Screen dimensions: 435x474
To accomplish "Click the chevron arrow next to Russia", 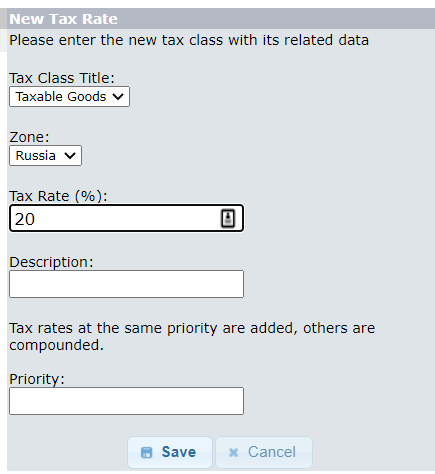I will [70, 155].
